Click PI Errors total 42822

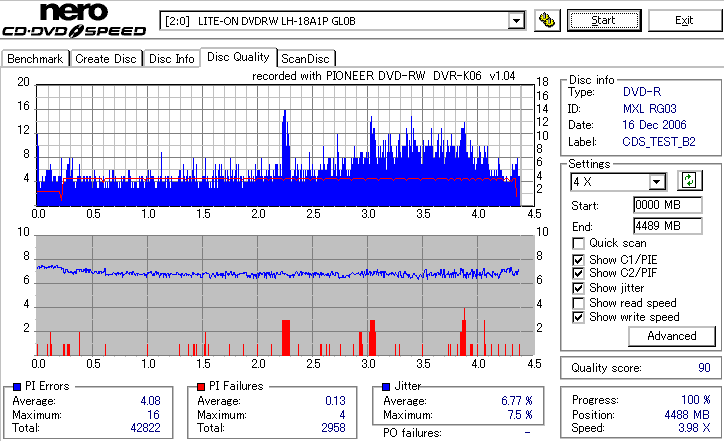[x=145, y=428]
